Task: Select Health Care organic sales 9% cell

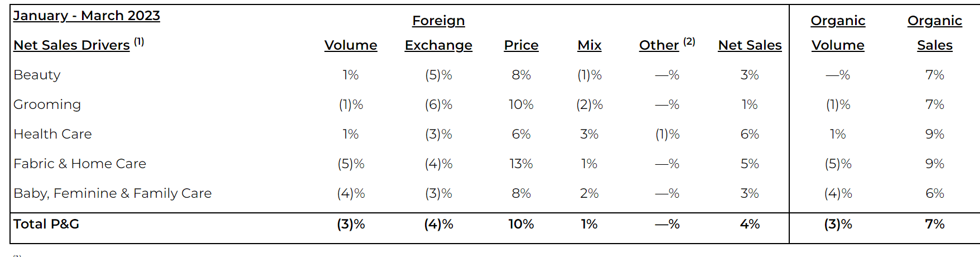Action: pos(935,134)
